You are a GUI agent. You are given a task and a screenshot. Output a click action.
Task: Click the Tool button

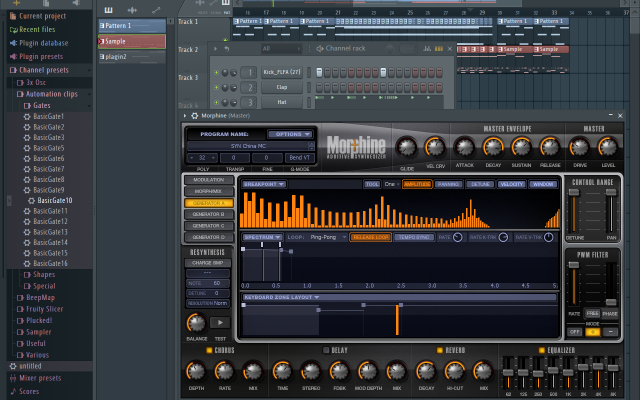click(372, 184)
